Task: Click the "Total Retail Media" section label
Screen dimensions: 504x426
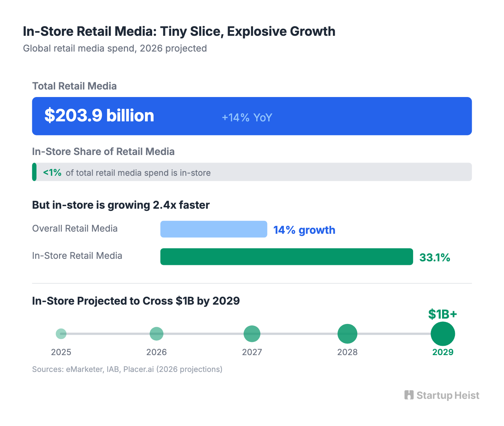Action: (74, 86)
